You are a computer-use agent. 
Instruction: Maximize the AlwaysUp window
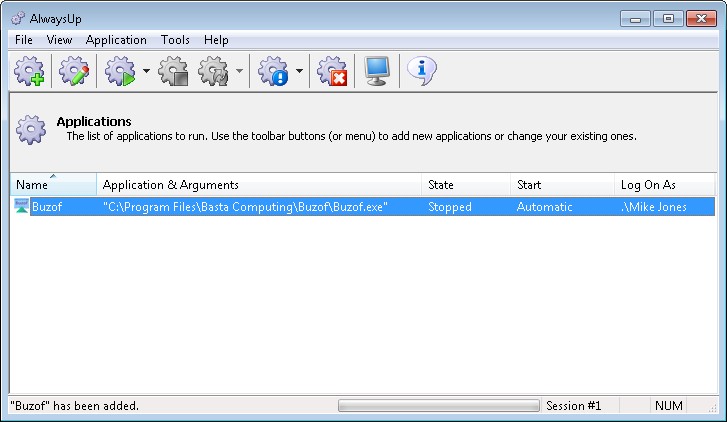point(668,19)
